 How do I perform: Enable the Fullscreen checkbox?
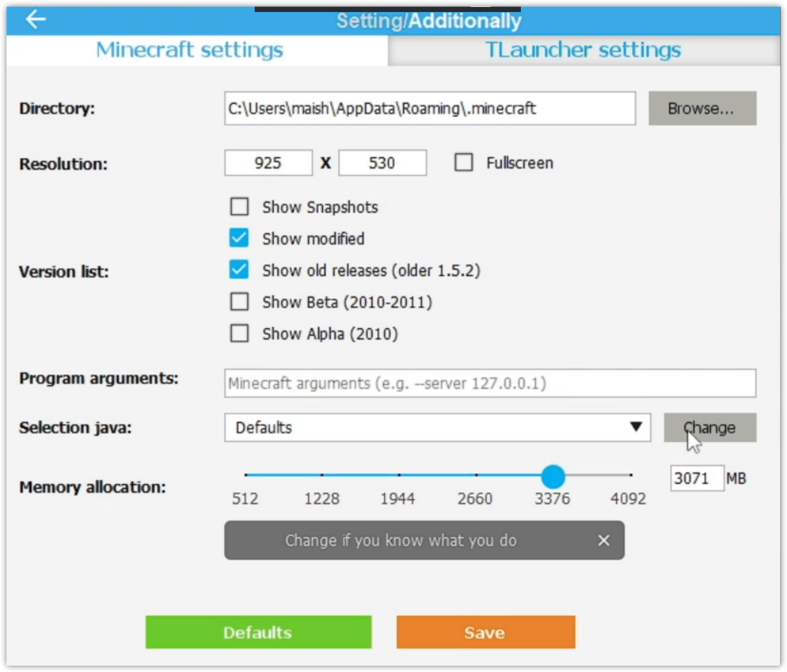(x=464, y=163)
